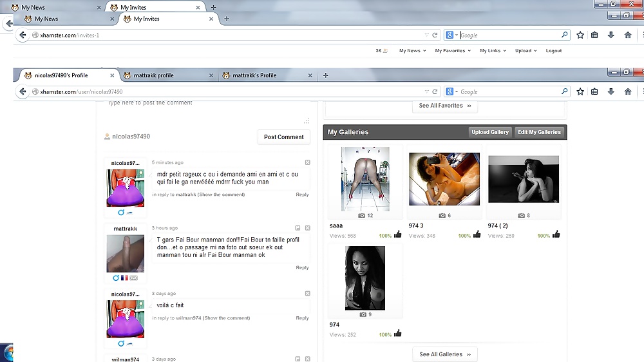Open the See All Galleries link
Image resolution: width=644 pixels, height=362 pixels.
pyautogui.click(x=445, y=354)
